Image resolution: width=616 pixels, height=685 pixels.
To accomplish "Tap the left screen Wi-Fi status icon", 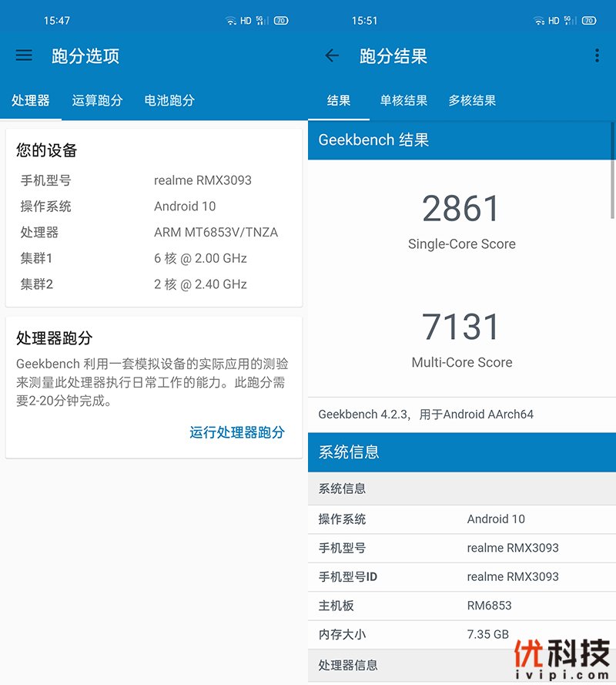I will click(231, 21).
